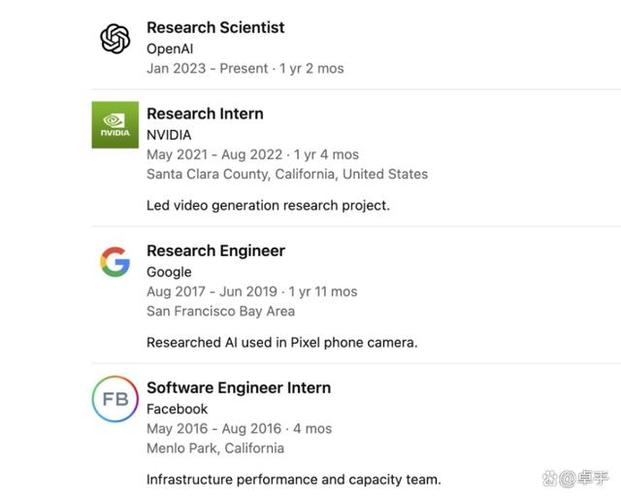The image size is (621, 500).
Task: Select the video generation research description
Action: point(268,206)
